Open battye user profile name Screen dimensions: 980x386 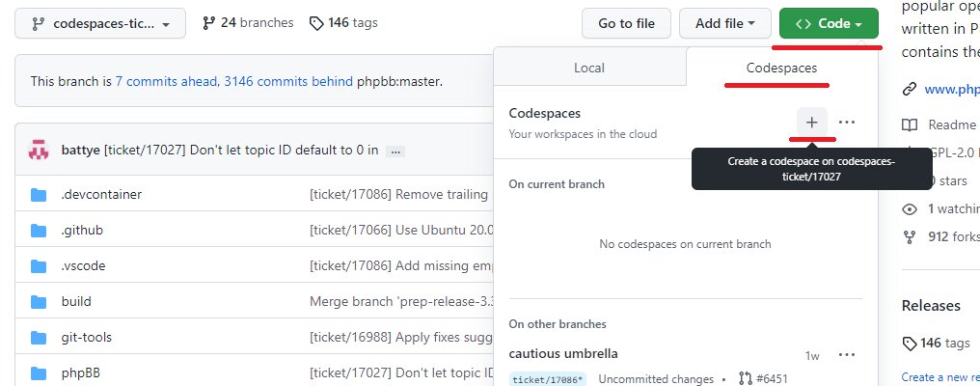click(81, 151)
